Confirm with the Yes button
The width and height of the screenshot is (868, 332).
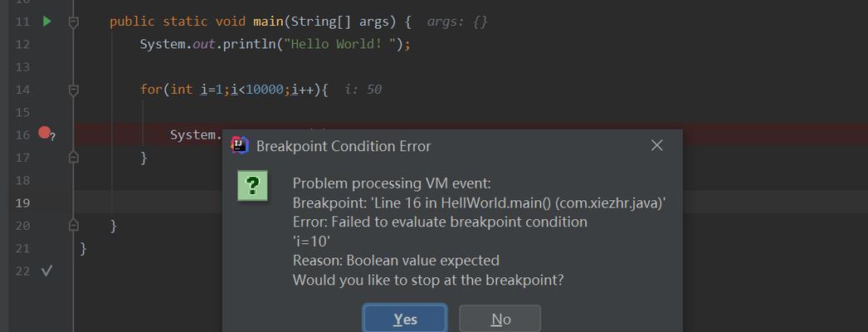pyautogui.click(x=405, y=320)
